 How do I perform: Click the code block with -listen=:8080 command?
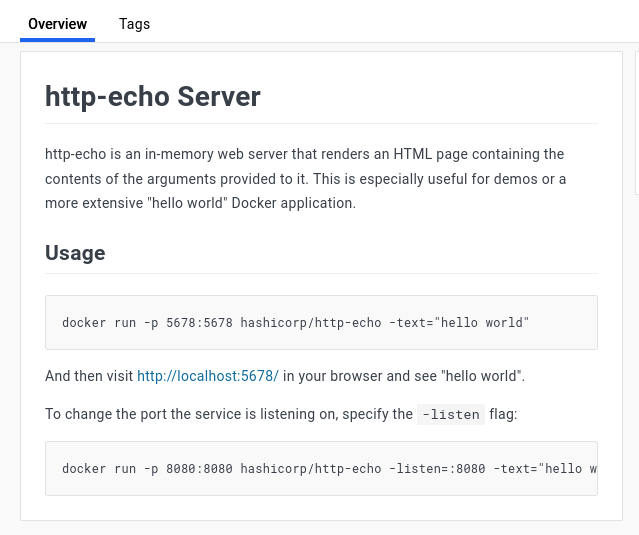pos(321,468)
